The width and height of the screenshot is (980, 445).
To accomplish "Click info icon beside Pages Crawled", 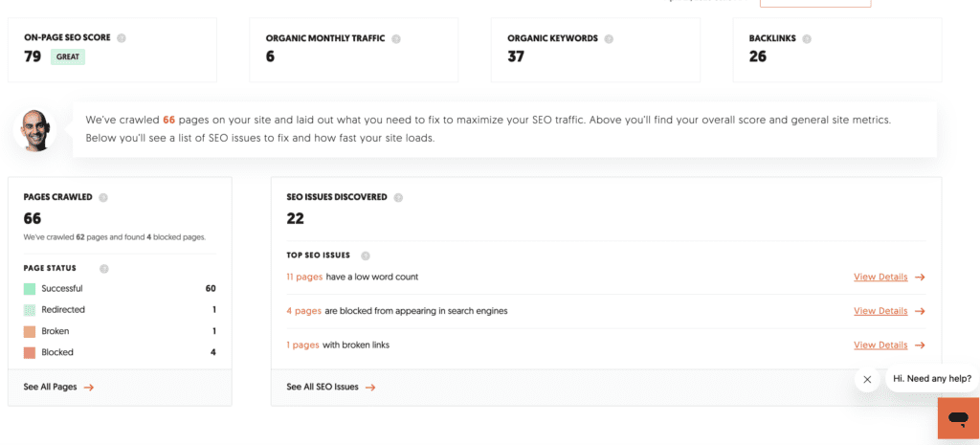I will (103, 197).
